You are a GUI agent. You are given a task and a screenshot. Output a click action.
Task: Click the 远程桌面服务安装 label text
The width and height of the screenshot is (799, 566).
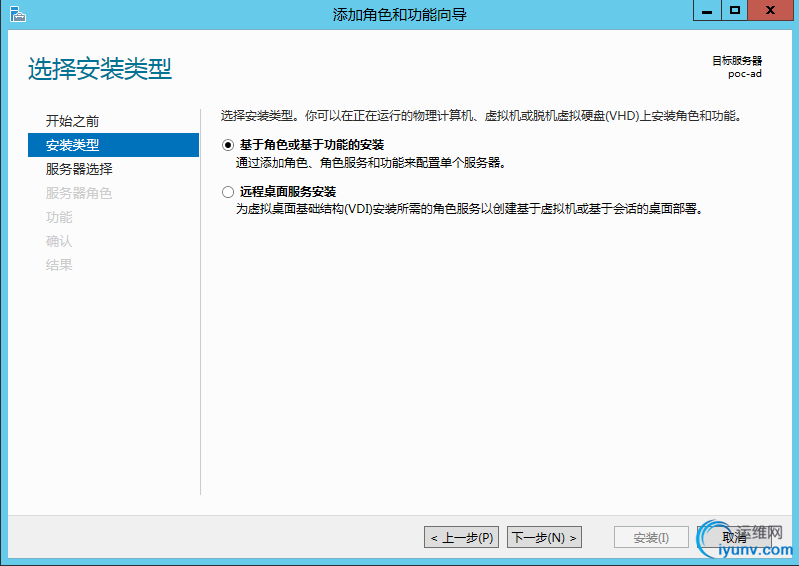[288, 192]
